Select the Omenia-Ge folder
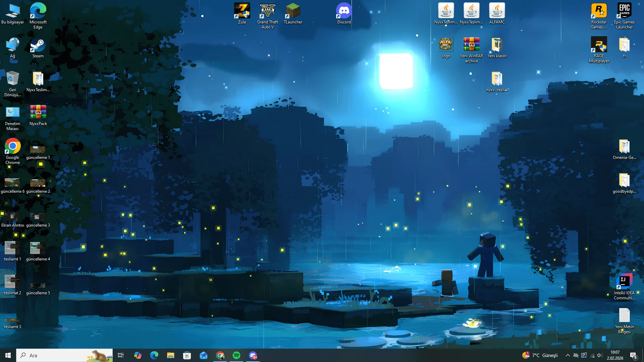The height and width of the screenshot is (362, 644). pos(624,149)
